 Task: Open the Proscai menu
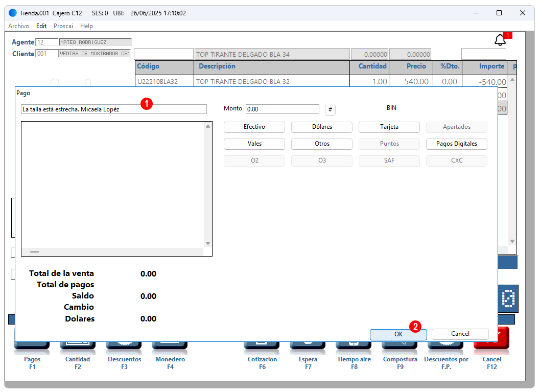63,26
